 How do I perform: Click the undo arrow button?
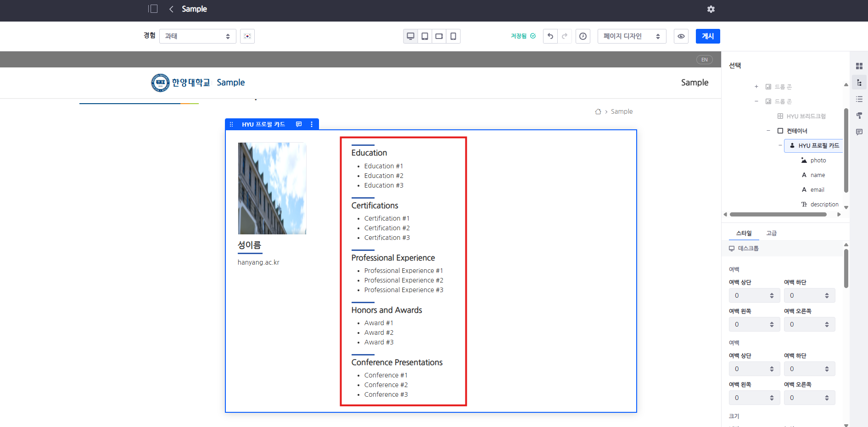click(x=550, y=36)
